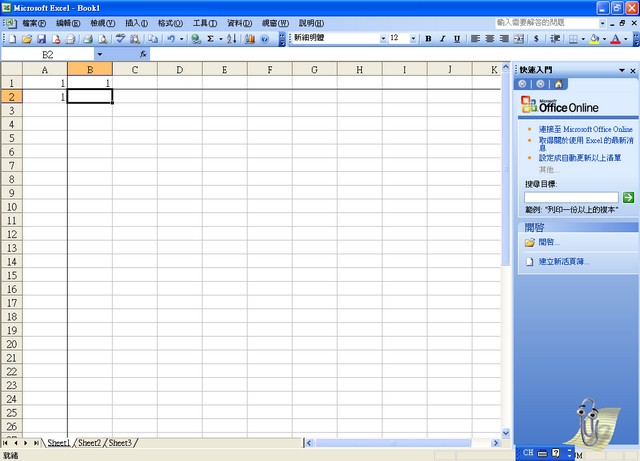Viewport: 640px width, 461px height.
Task: Click the increase indent icon
Action: click(x=555, y=39)
